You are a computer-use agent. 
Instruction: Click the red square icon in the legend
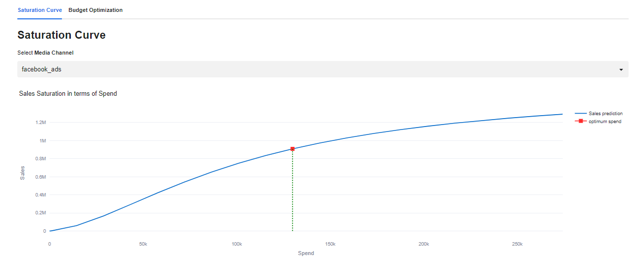tap(580, 122)
